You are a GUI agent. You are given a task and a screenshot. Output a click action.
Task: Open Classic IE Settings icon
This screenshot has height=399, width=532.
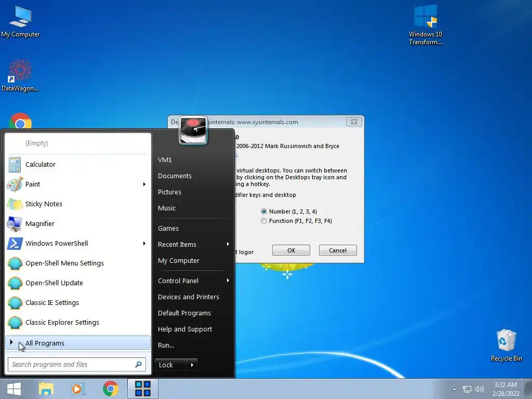(x=15, y=303)
